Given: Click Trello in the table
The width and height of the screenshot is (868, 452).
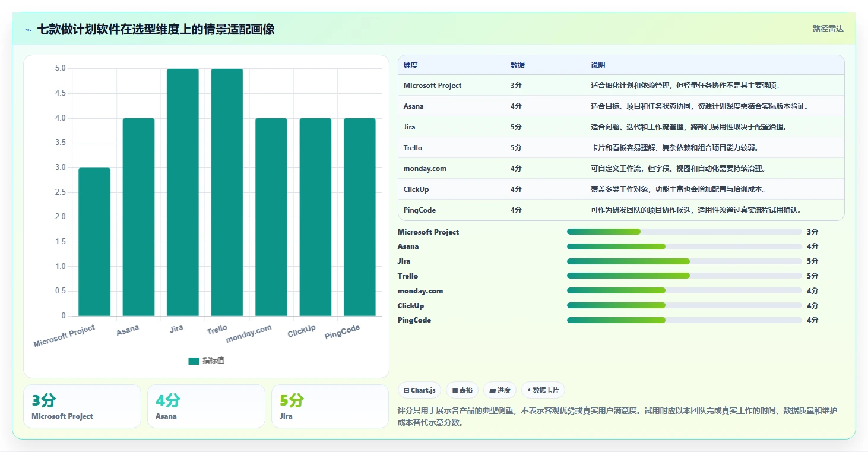Looking at the screenshot, I should coord(413,148).
